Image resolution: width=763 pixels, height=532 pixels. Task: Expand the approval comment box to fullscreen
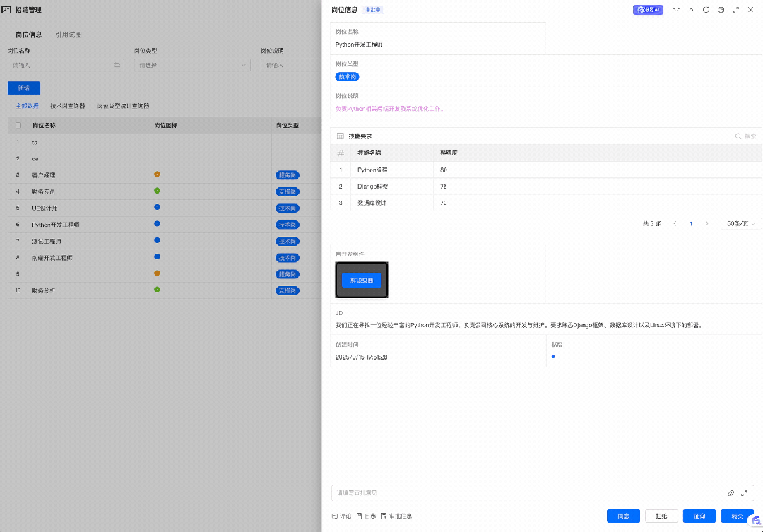(x=744, y=492)
